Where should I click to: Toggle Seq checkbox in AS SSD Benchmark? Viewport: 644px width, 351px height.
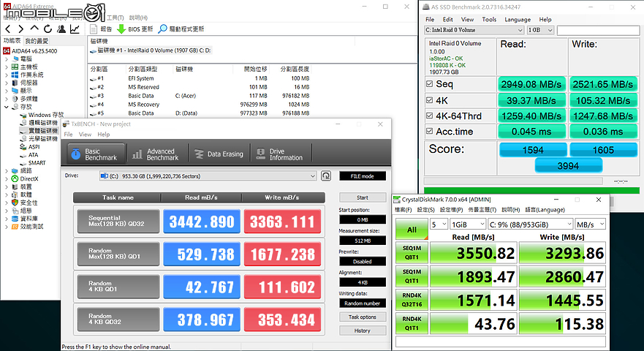[x=430, y=84]
